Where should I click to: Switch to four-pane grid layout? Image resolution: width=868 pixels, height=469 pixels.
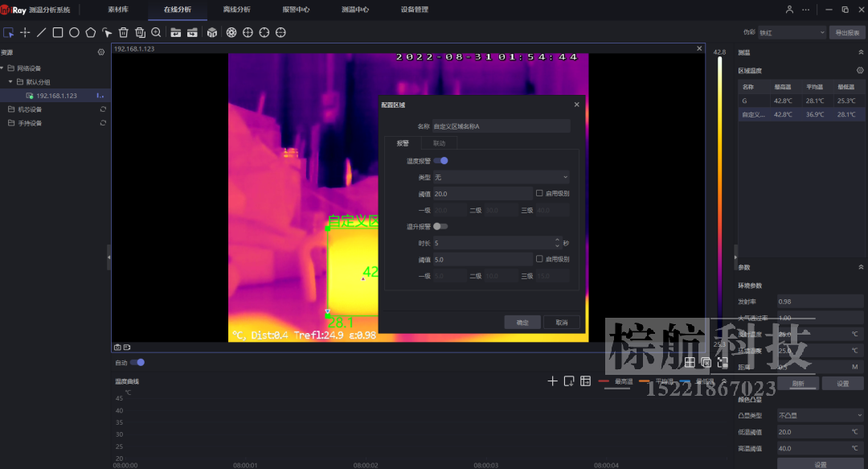coord(690,362)
